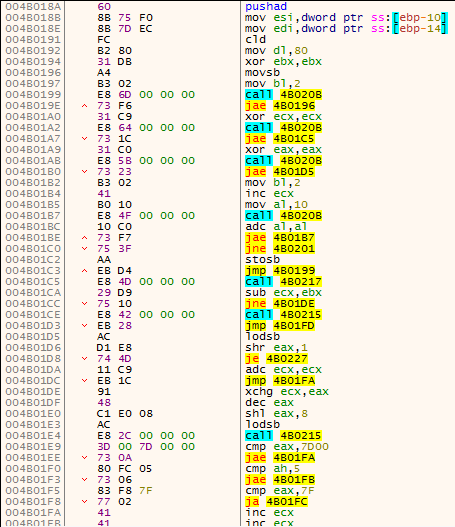The height and width of the screenshot is (527, 455).
Task: Select jae 4B0196 instruction
Action: coord(280,106)
